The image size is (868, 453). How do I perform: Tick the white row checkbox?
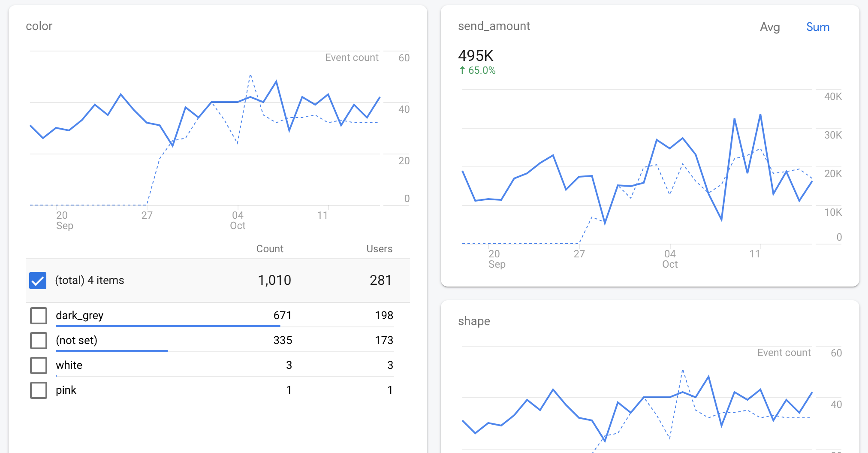[x=39, y=365]
